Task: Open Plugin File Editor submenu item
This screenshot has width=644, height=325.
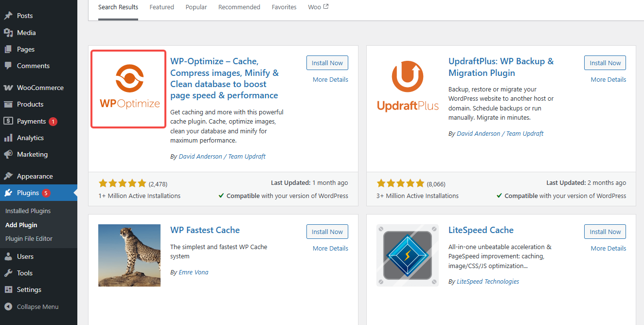Action: pos(29,238)
